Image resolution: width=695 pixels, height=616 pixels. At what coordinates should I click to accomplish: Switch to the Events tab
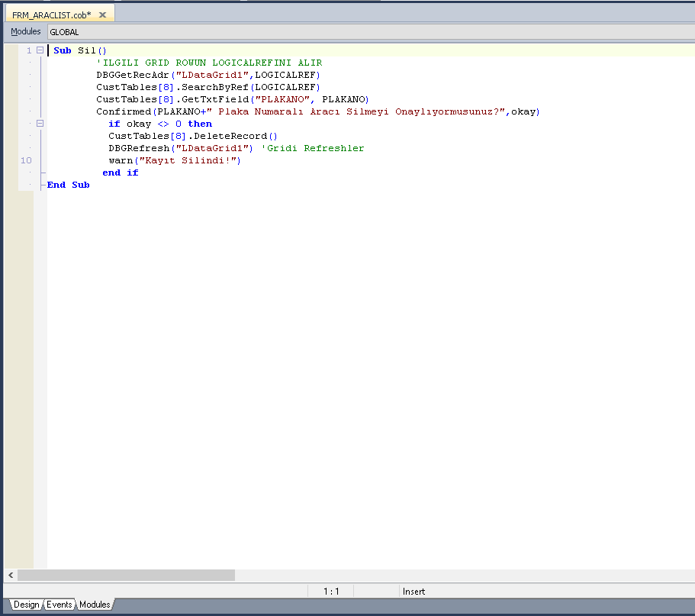tap(60, 605)
